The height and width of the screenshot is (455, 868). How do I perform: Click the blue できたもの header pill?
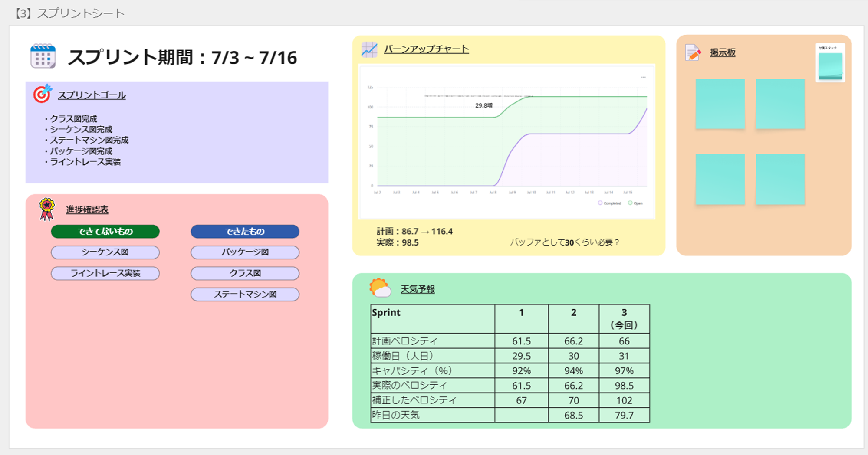click(x=245, y=232)
